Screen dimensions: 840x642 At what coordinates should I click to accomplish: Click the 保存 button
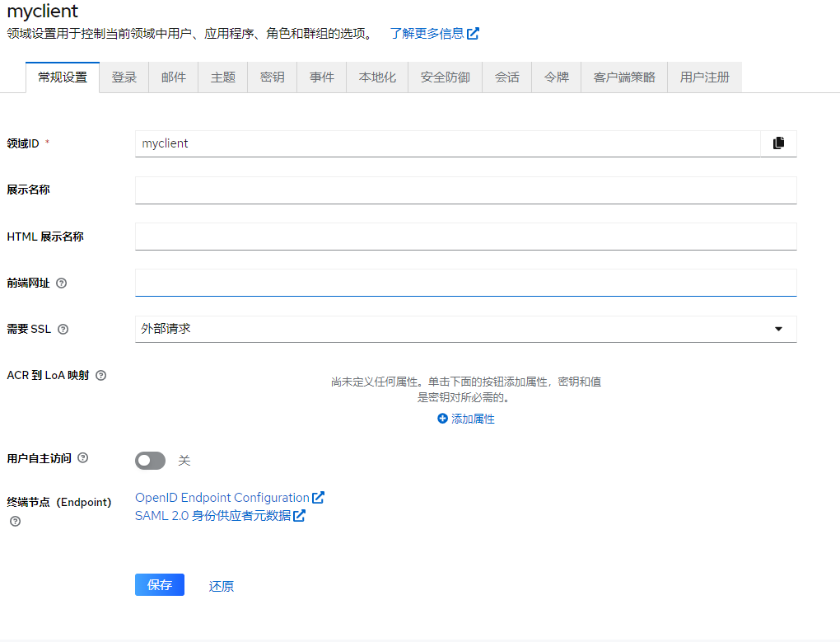pos(160,584)
